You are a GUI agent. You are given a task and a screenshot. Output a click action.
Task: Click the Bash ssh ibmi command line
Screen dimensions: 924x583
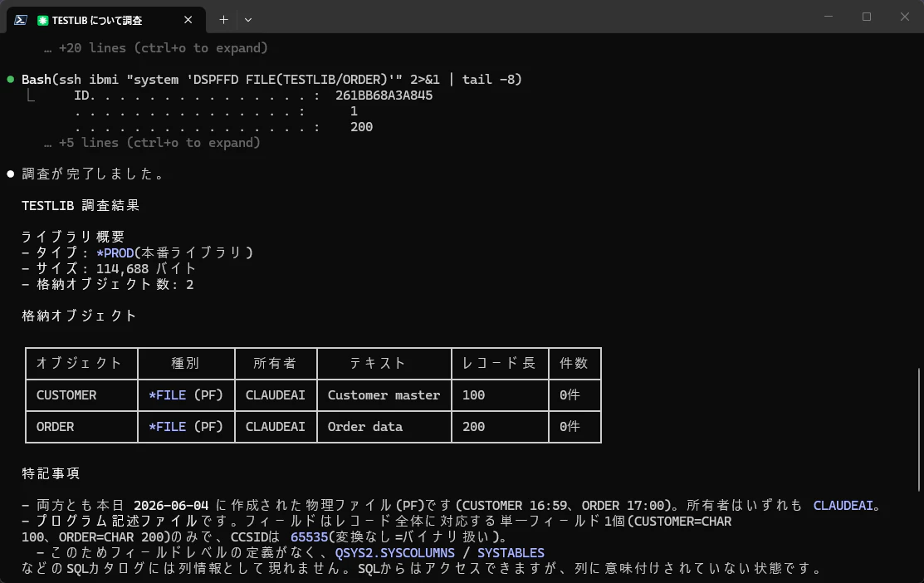(x=271, y=79)
